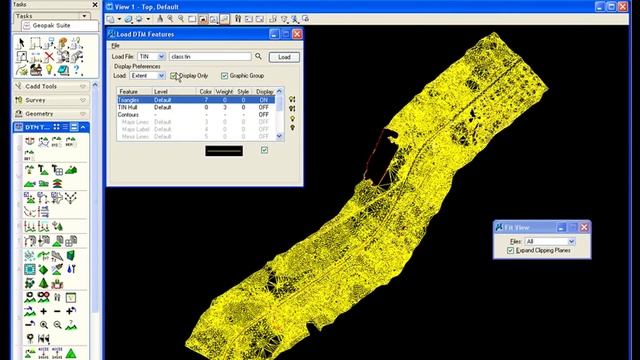This screenshot has height=360, width=640.
Task: Open the Load Extent dropdown
Action: 161,76
